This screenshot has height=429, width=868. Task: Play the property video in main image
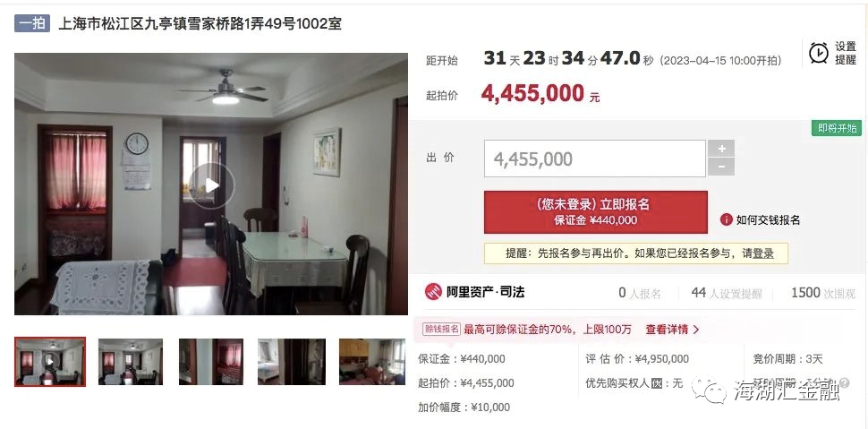click(x=211, y=185)
